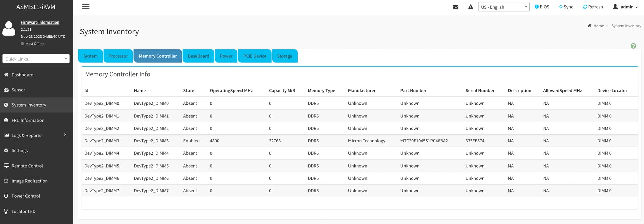Click the Home breadcrumb link

[598, 26]
